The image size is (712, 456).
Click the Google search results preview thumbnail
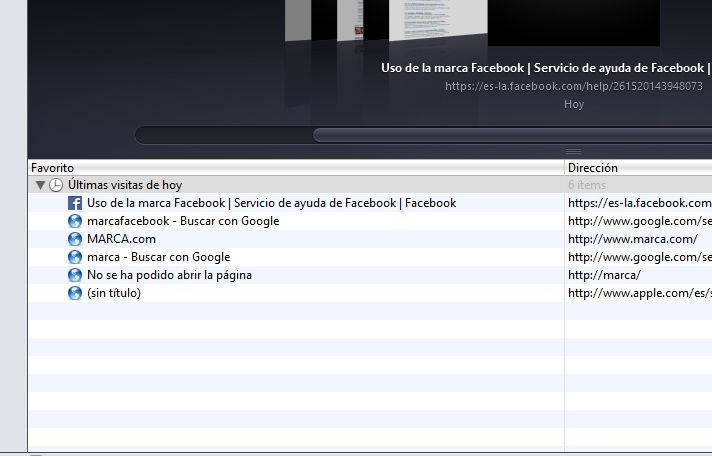click(438, 19)
